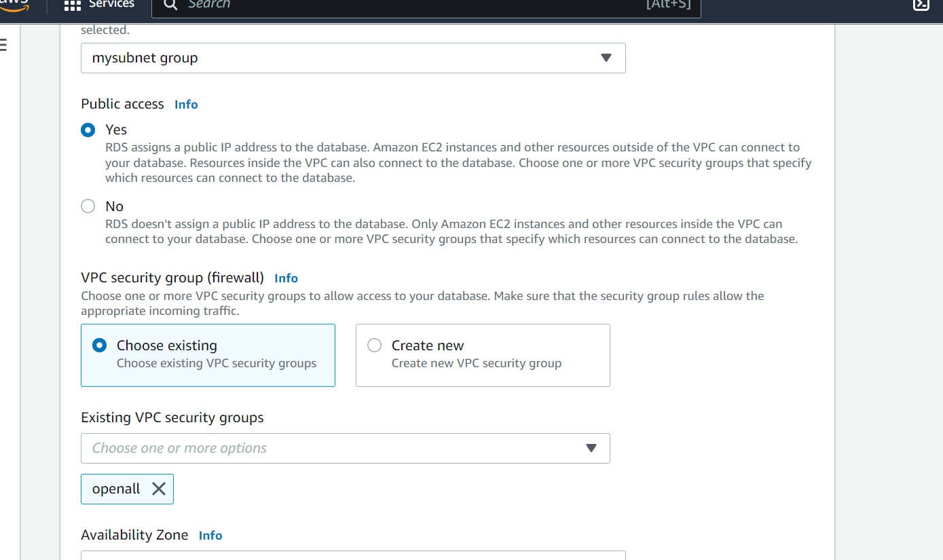Open the Availability Zone selection box
Viewport: 943px width, 560px height.
(352, 557)
